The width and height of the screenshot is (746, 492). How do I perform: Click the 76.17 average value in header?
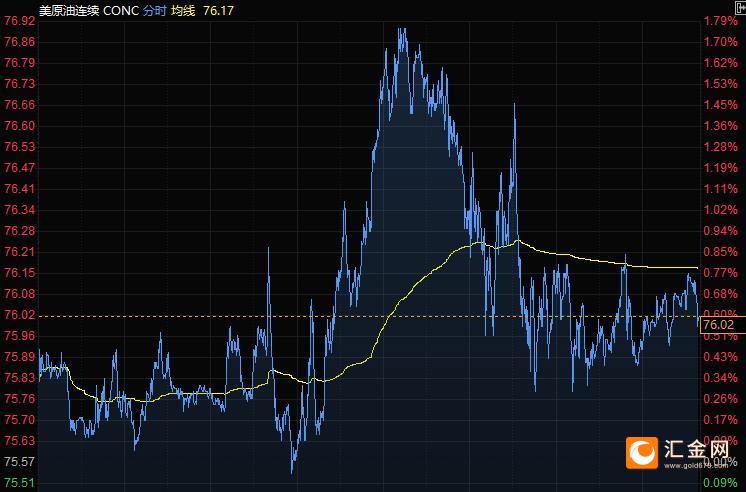[x=218, y=10]
